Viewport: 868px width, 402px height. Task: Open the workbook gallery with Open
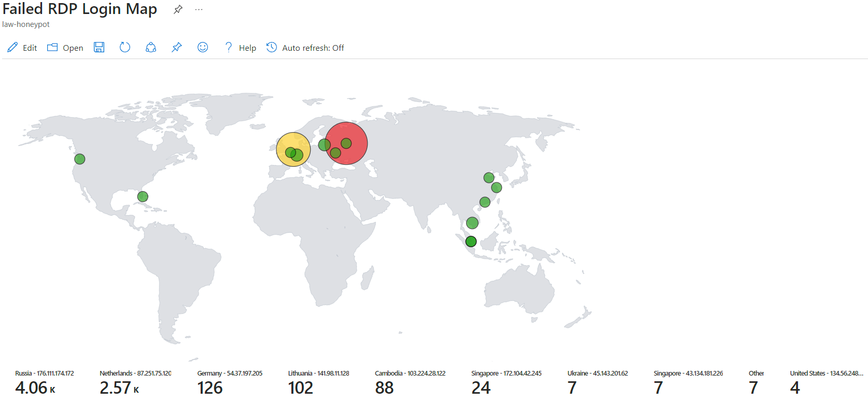tap(65, 48)
